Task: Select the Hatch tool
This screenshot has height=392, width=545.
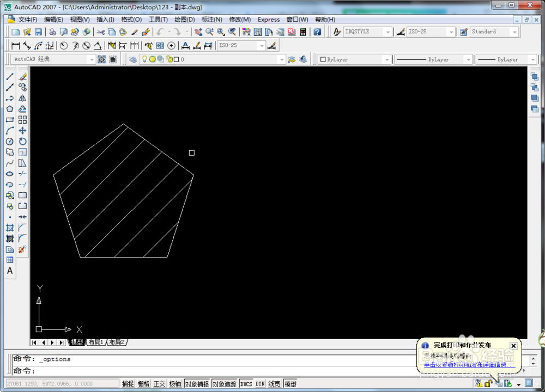Action: click(10, 228)
